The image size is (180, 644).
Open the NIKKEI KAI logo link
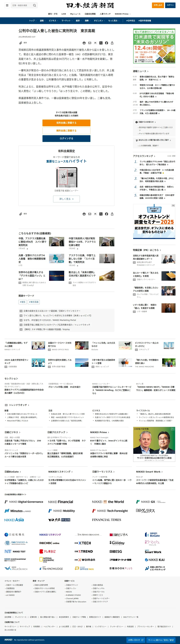click(155, 560)
